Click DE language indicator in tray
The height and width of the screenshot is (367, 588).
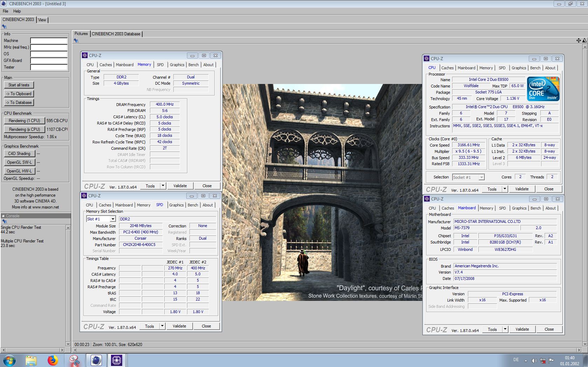pos(516,360)
